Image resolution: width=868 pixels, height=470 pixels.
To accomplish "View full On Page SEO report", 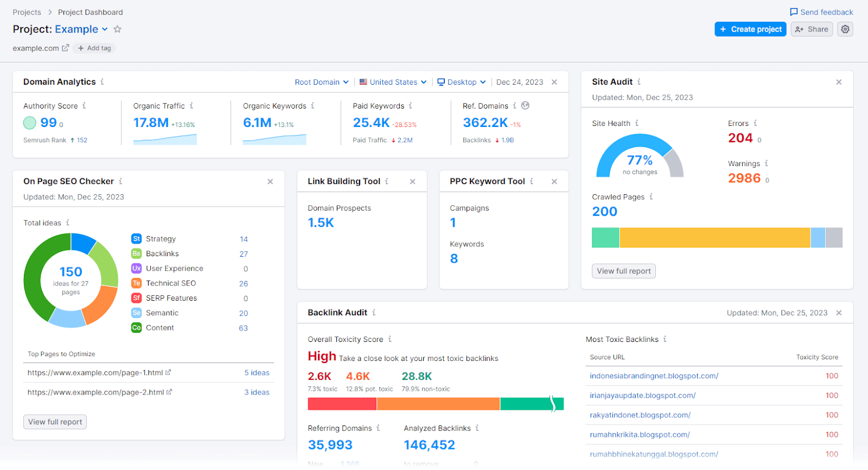I will 55,422.
